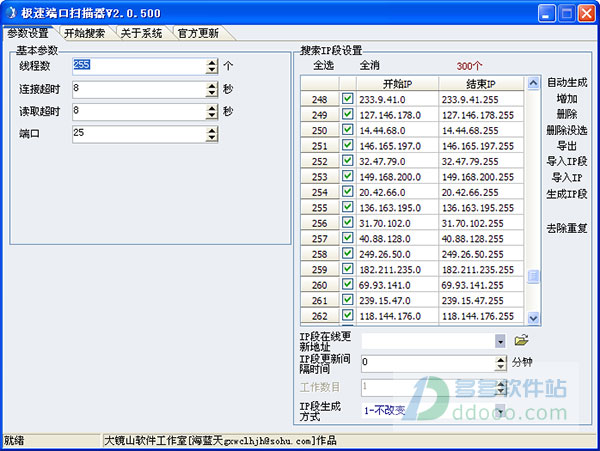Open the IP段生成方式 combo box
This screenshot has width=600, height=451.
pos(500,411)
